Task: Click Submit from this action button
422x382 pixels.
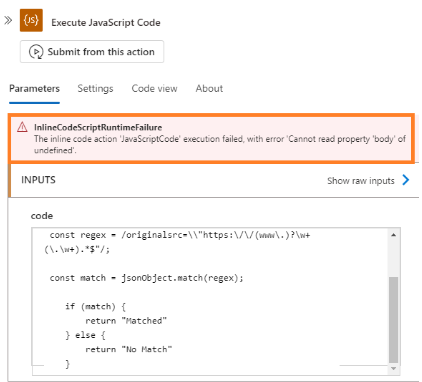Action: coord(92,52)
